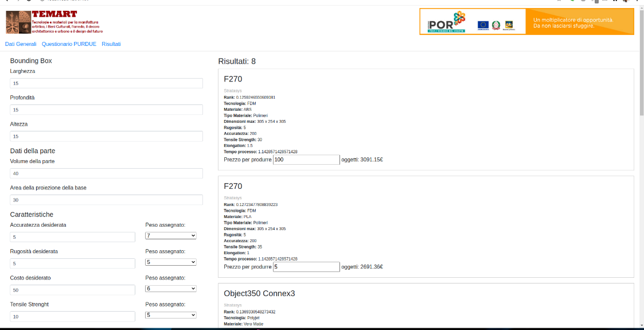Image resolution: width=644 pixels, height=330 pixels.
Task: Select the Costo desiderato field
Action: click(x=73, y=290)
